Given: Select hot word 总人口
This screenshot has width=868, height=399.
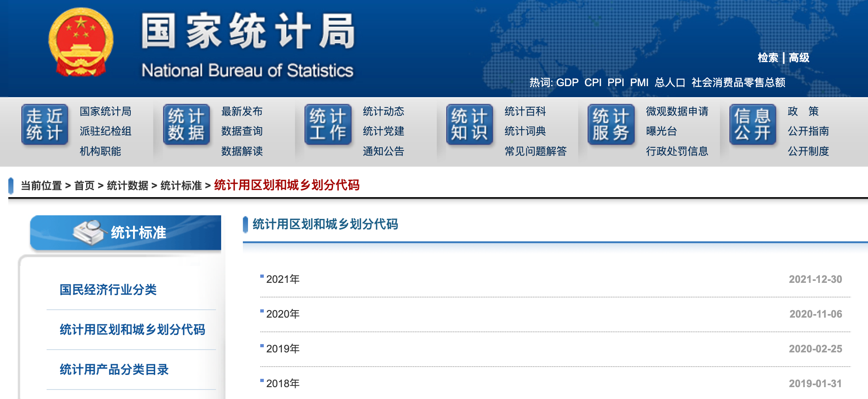Looking at the screenshot, I should coord(670,83).
